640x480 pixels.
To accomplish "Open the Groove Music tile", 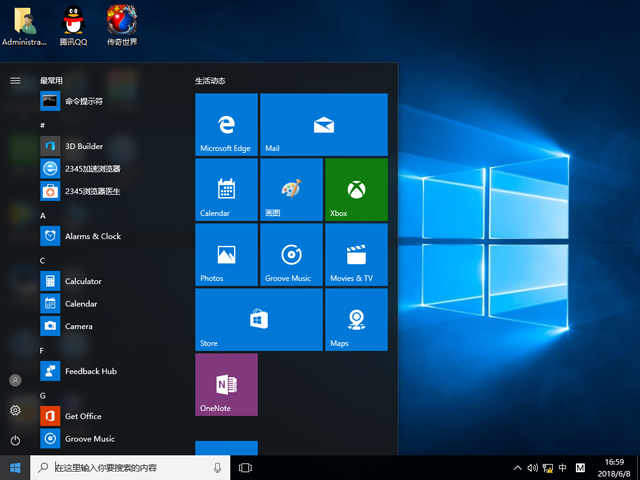I will tap(291, 255).
